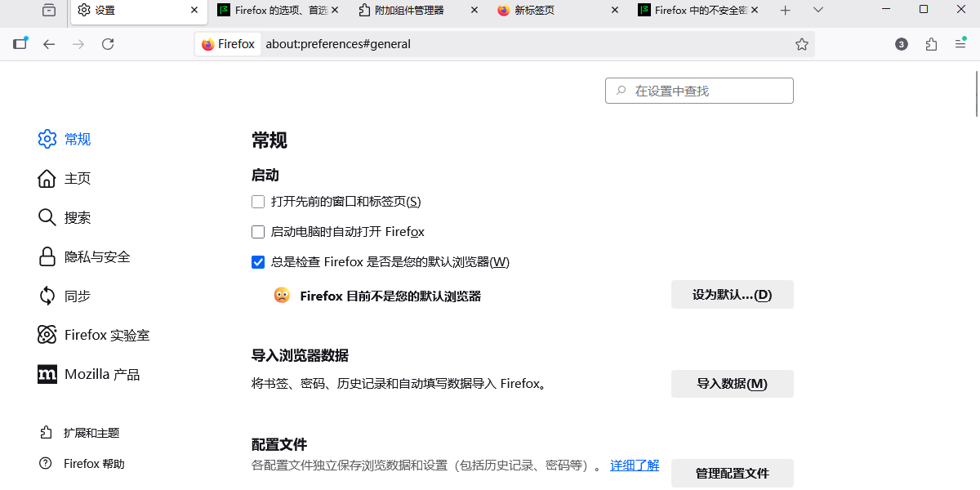Open the 详细了解 link
Screen dimensions: 980x490
click(x=635, y=465)
